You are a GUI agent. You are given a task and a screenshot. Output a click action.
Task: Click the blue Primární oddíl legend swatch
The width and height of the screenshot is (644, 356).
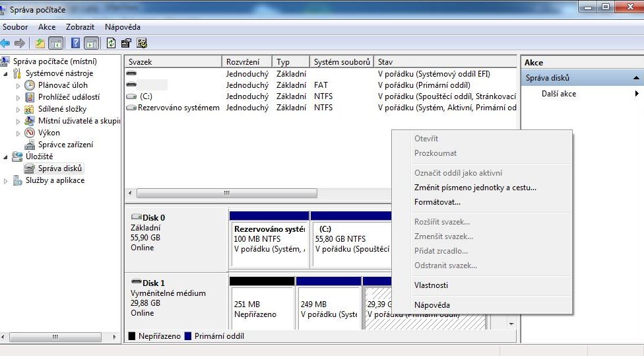coord(188,336)
